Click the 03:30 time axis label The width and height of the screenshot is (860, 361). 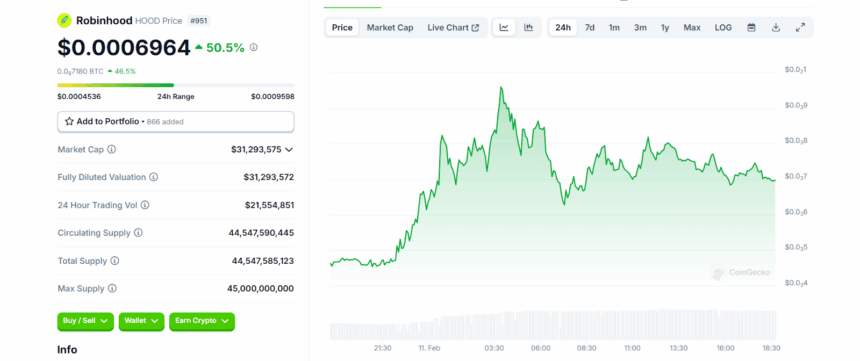(495, 348)
